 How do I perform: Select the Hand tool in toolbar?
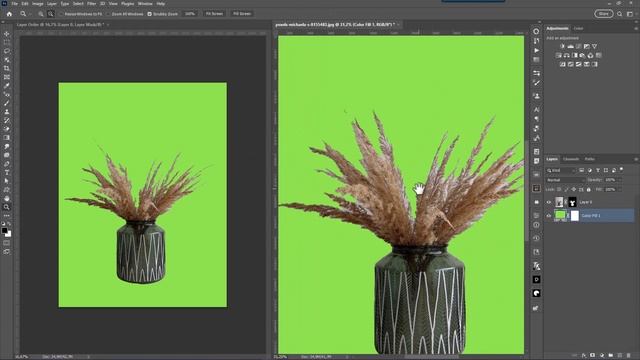[x=7, y=198]
